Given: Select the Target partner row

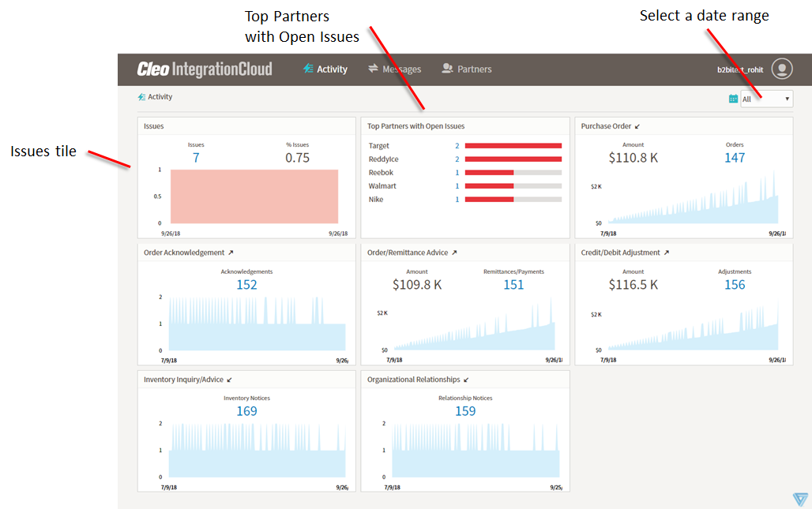Looking at the screenshot, I should (379, 146).
